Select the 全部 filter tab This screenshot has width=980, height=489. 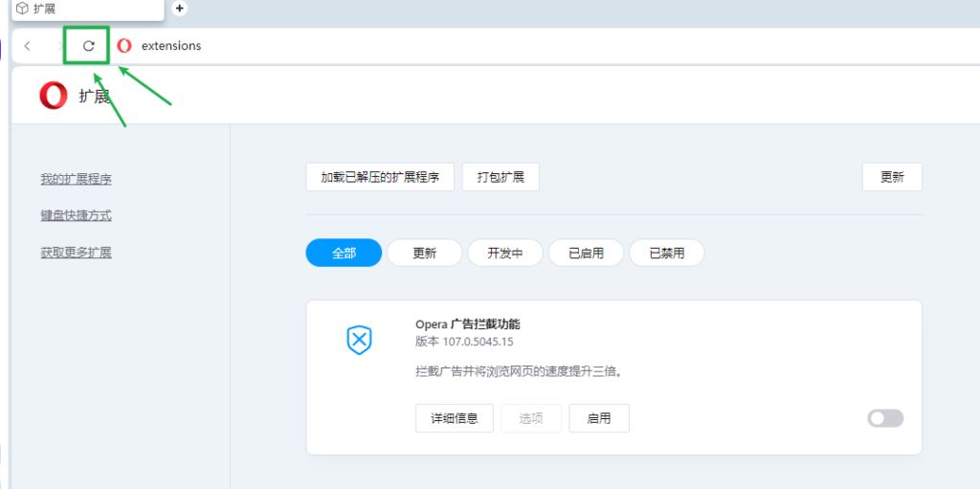click(x=344, y=254)
